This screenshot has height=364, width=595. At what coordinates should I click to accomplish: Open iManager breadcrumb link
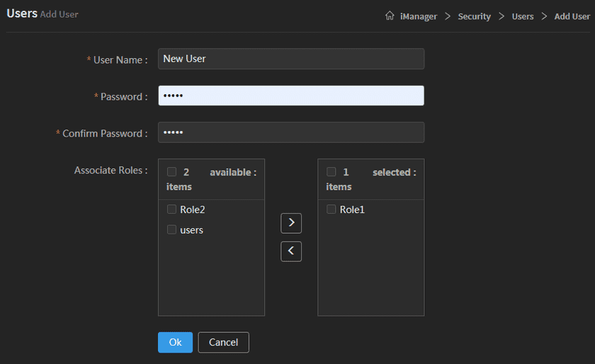click(419, 16)
